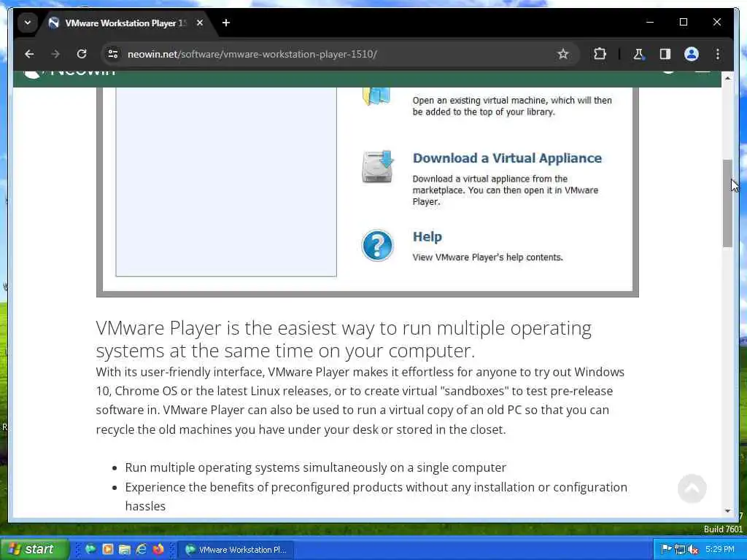This screenshot has width=747, height=560.
Task: Click the 5:29 PM taskbar clock
Action: tap(720, 549)
